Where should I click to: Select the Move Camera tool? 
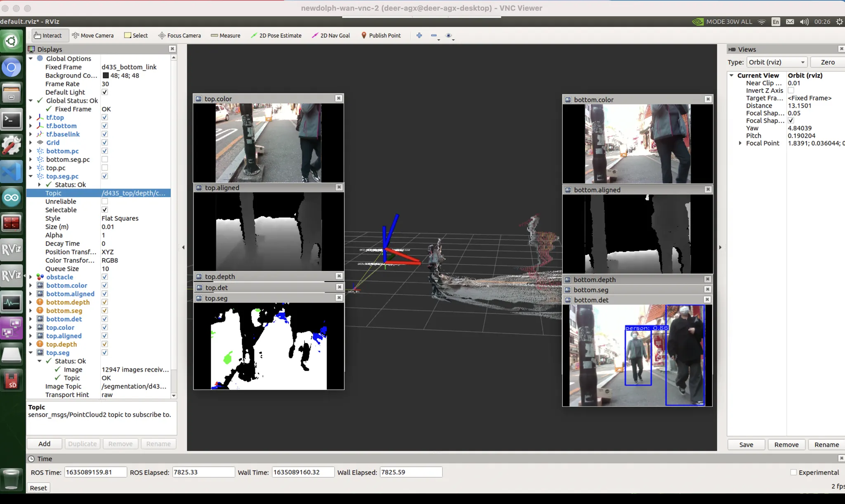[x=92, y=35]
